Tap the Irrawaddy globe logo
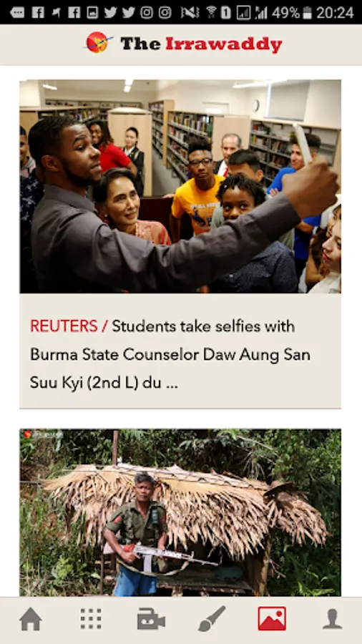Image resolution: width=362 pixels, height=644 pixels. point(98,42)
